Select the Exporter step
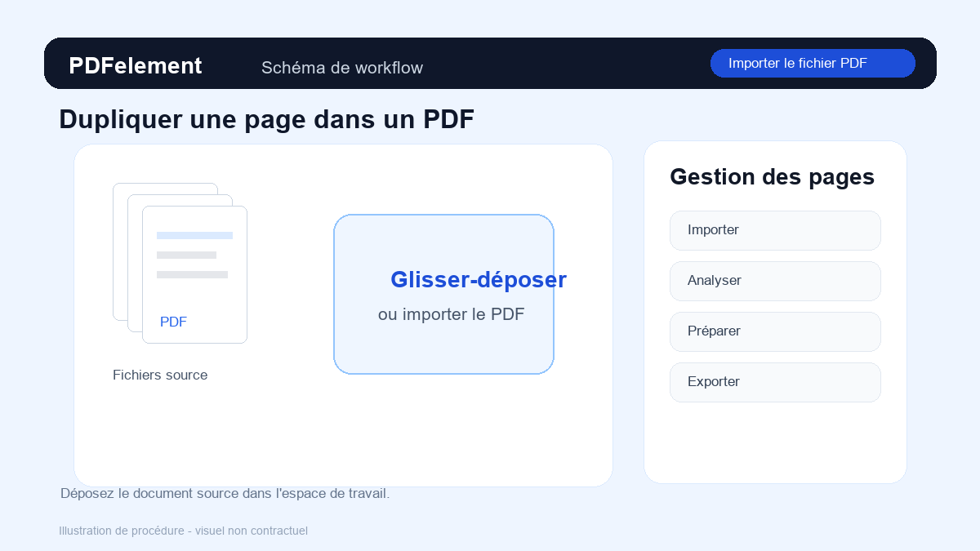 tap(775, 382)
